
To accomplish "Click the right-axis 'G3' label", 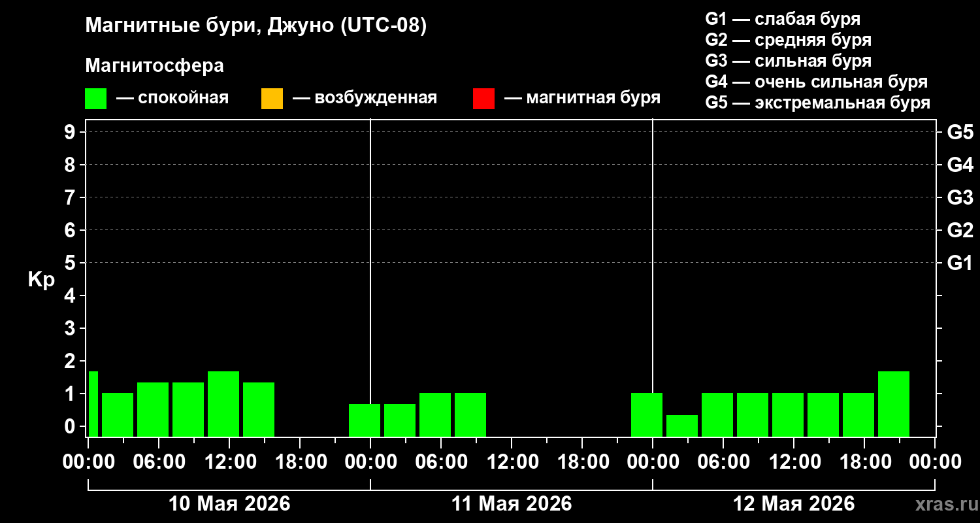I will coord(960,197).
